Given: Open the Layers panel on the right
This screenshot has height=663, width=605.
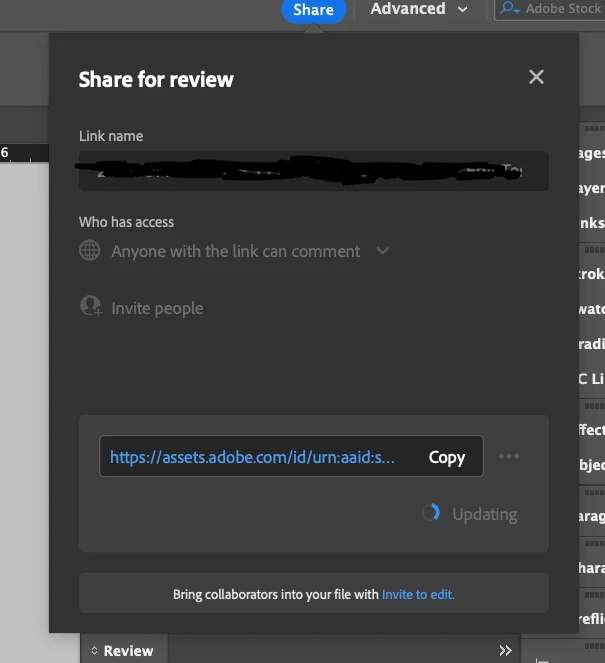Looking at the screenshot, I should tap(592, 188).
